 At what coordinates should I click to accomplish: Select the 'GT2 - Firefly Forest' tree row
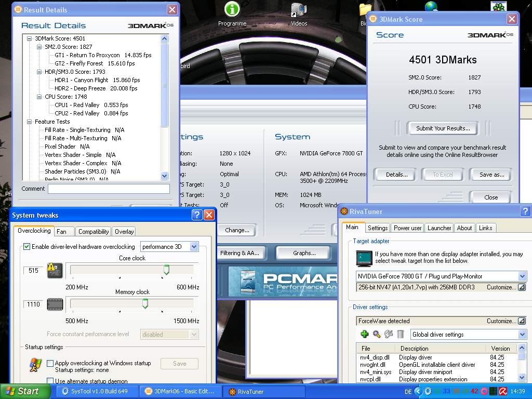95,63
